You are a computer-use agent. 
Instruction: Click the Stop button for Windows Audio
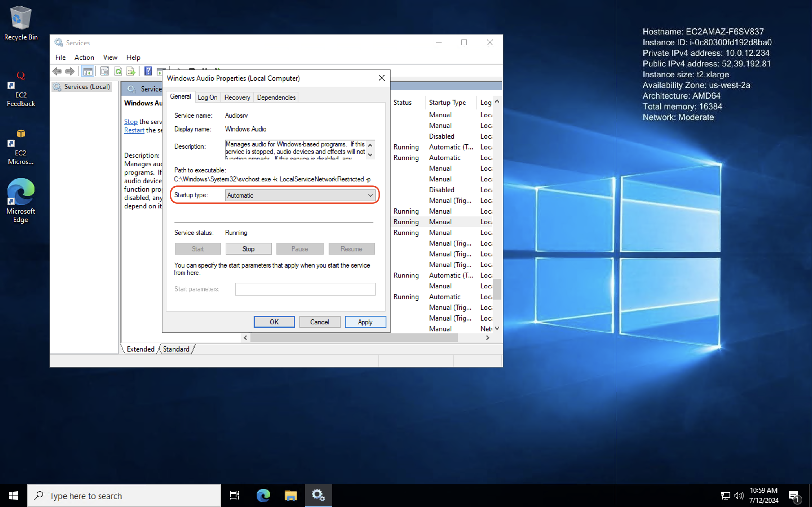(x=248, y=248)
